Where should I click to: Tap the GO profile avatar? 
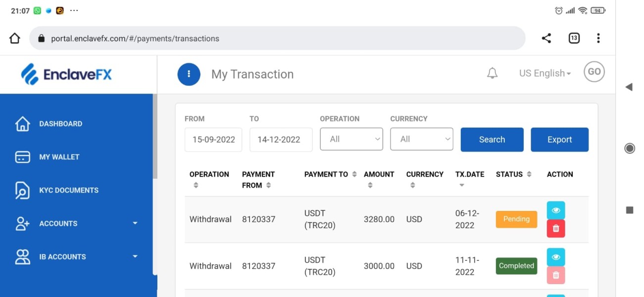[x=594, y=72]
